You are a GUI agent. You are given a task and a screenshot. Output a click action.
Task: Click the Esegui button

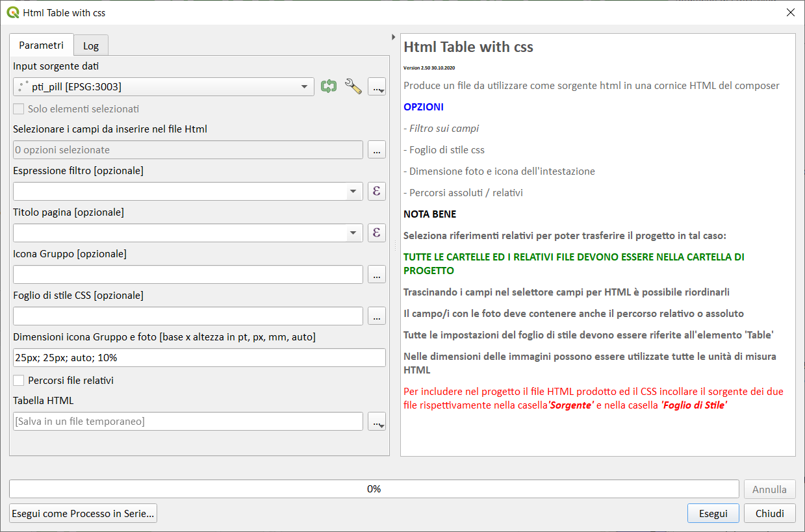[713, 513]
